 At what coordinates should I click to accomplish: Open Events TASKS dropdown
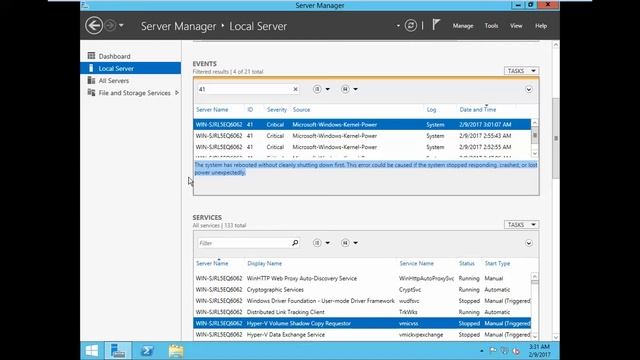[521, 71]
